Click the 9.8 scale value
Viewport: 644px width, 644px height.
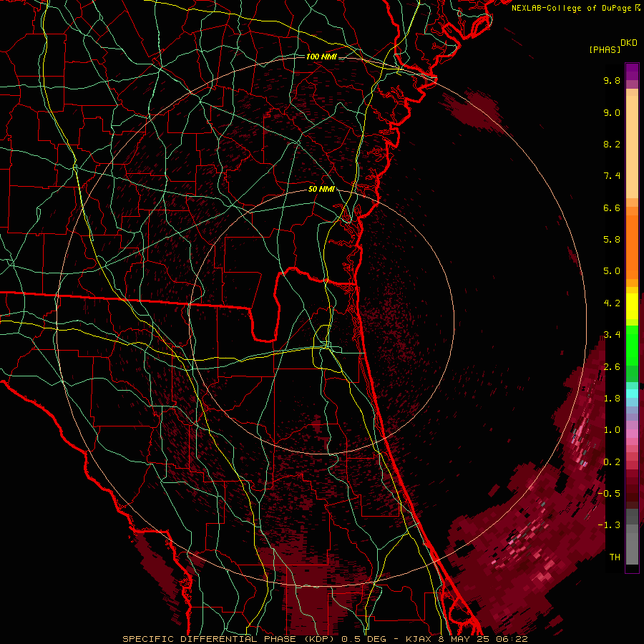pos(612,80)
